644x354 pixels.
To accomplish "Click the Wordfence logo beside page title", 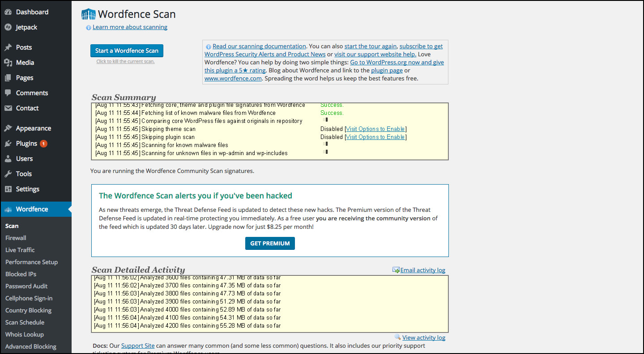I will [89, 14].
